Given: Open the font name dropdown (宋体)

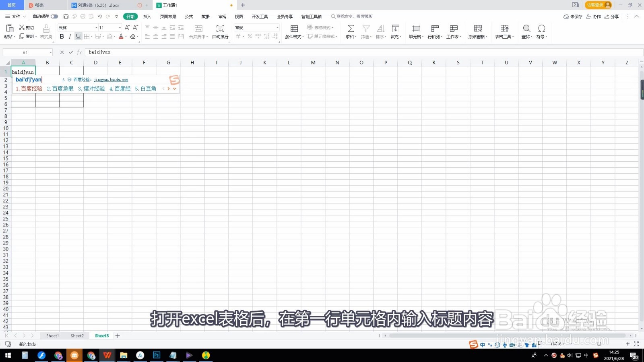Looking at the screenshot, I should 96,28.
